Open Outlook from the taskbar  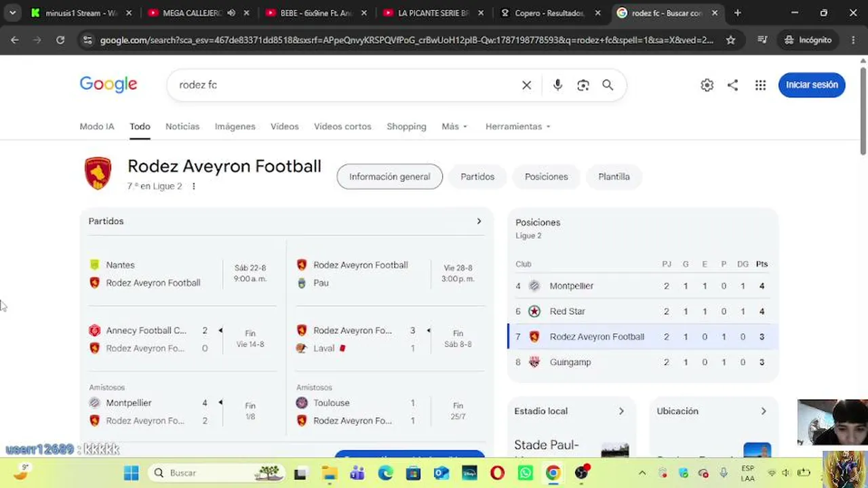tap(441, 472)
